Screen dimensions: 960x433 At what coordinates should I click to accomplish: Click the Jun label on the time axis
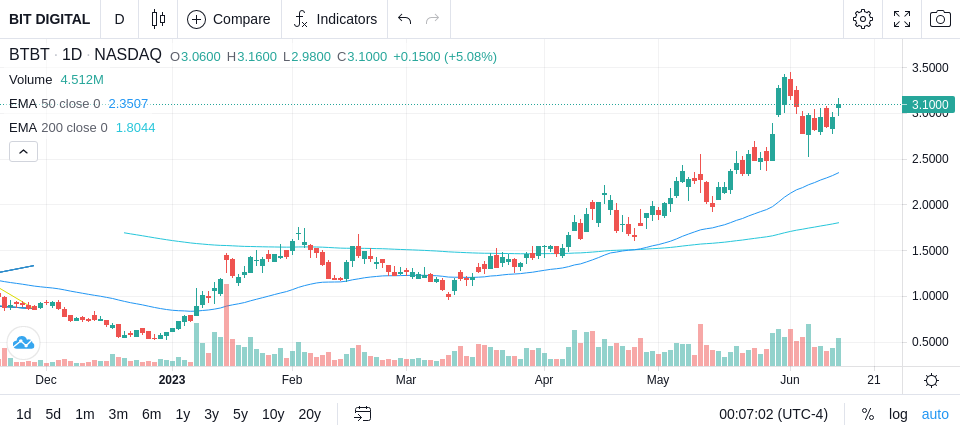pyautogui.click(x=790, y=380)
